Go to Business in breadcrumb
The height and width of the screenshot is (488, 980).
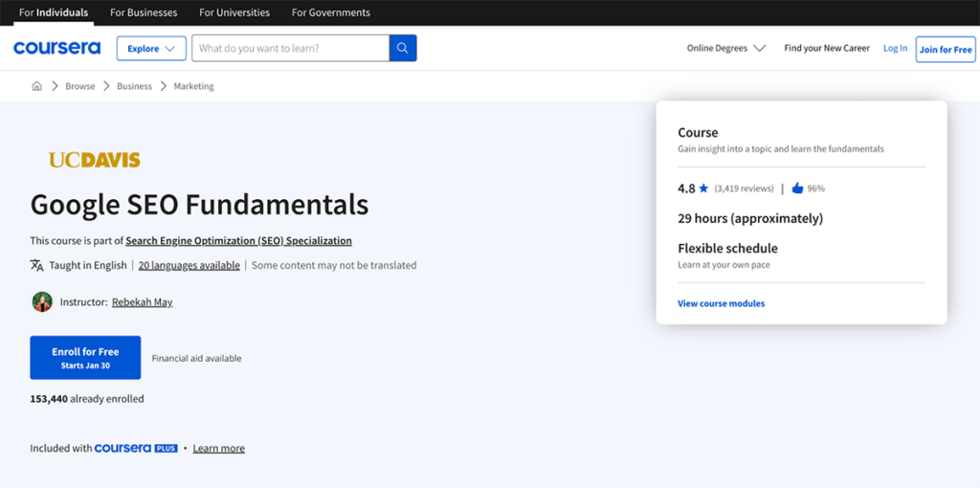134,86
